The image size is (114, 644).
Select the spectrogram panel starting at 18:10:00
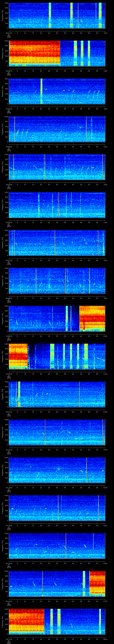coord(57,357)
